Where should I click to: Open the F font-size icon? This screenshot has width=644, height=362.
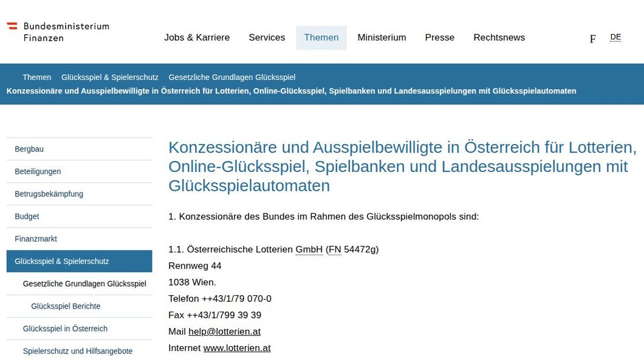592,39
